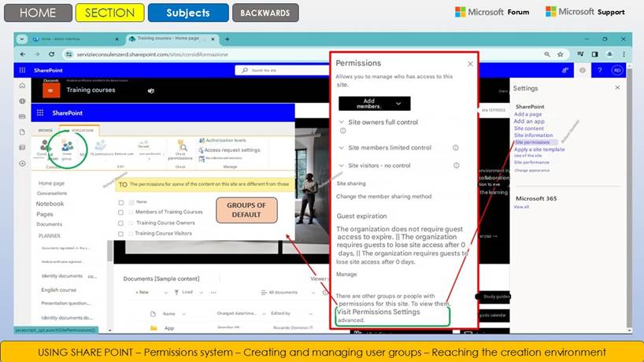644x362 pixels.
Task: Open the SharePoint app launcher waffle in top bar
Action: 22,70
